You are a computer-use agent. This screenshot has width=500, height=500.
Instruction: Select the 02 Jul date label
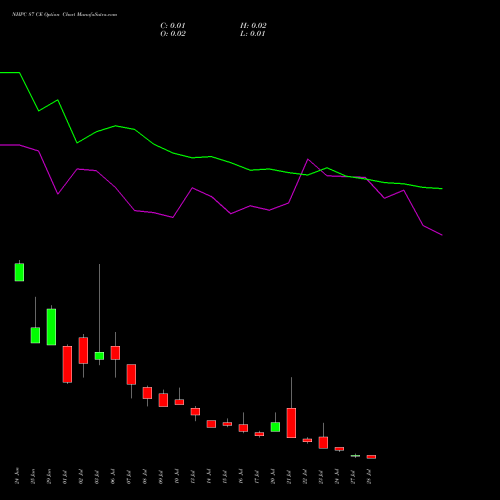(x=81, y=476)
